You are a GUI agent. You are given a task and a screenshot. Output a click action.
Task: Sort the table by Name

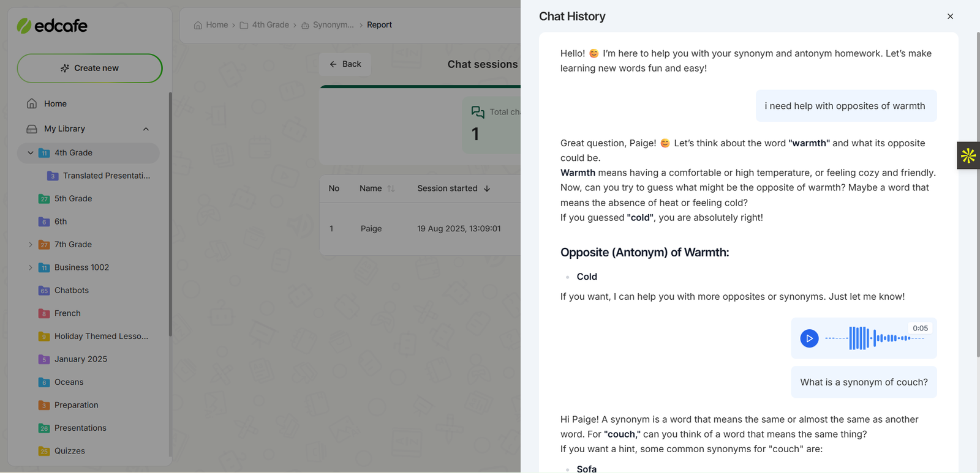(x=391, y=188)
